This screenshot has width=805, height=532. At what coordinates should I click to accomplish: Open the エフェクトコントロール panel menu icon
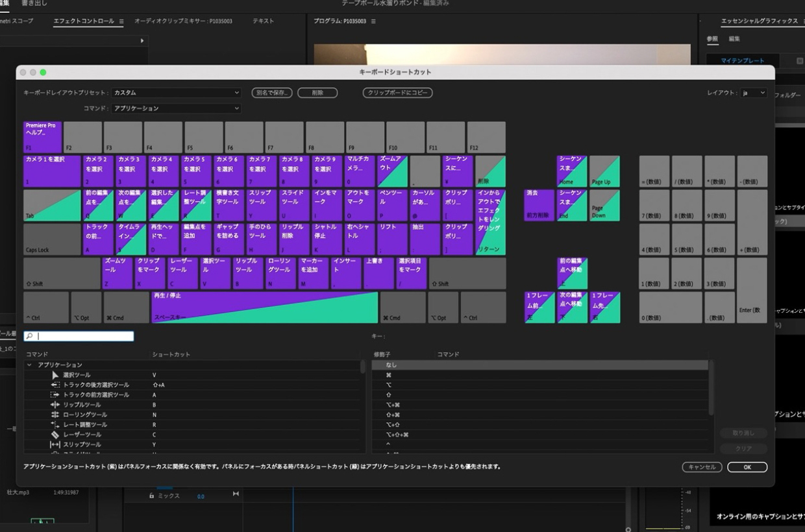(121, 21)
